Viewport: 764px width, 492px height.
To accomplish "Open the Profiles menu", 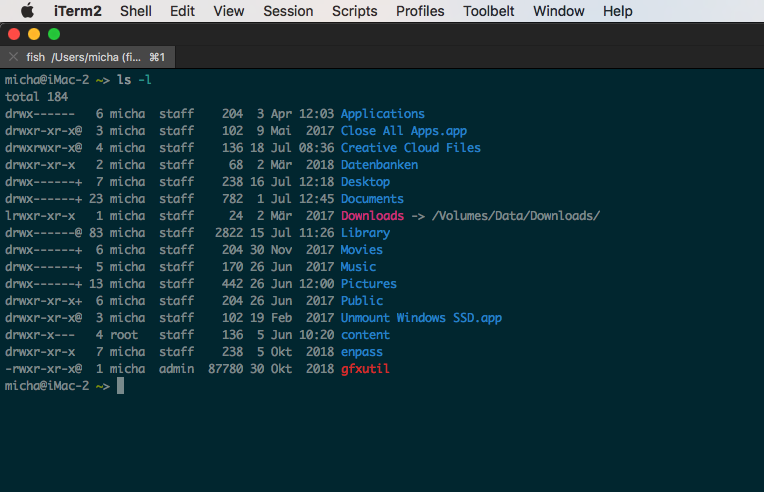I will click(420, 11).
